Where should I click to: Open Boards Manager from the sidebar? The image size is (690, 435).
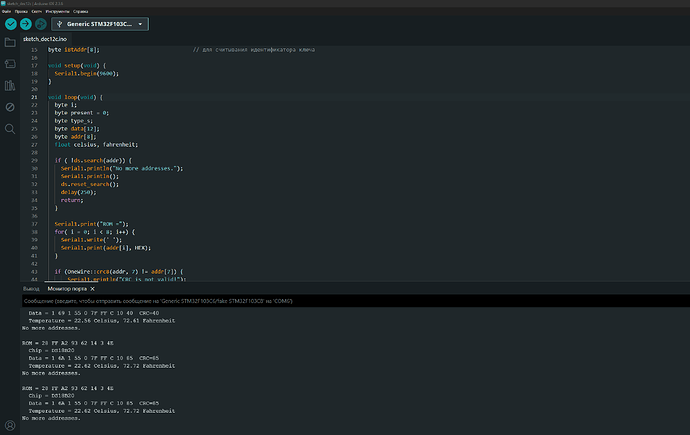10,64
